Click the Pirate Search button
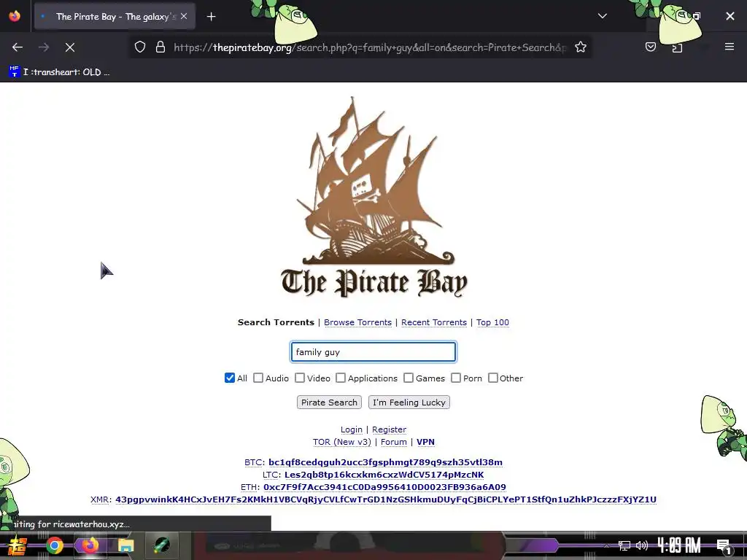747x560 pixels. pyautogui.click(x=329, y=402)
